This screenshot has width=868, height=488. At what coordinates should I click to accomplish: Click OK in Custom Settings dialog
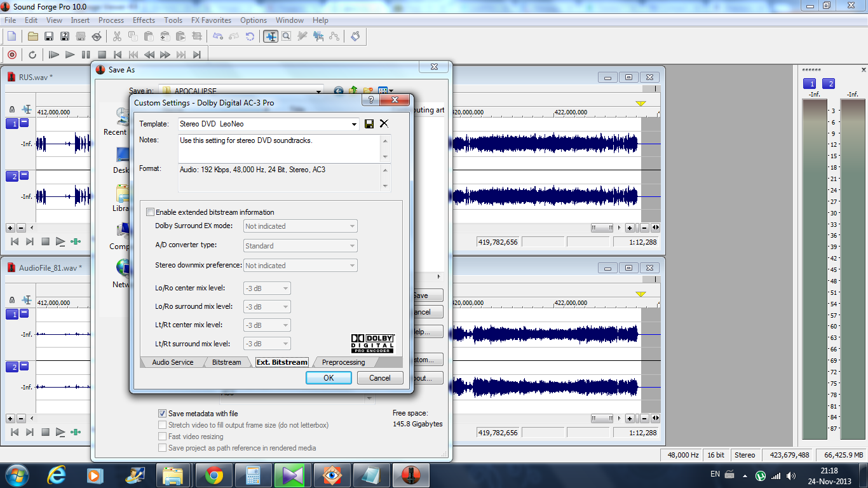pos(329,377)
